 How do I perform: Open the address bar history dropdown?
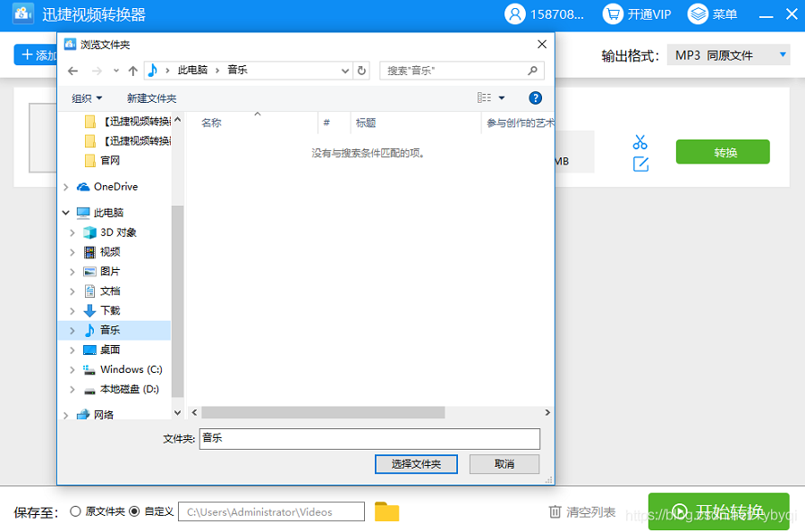pos(345,71)
